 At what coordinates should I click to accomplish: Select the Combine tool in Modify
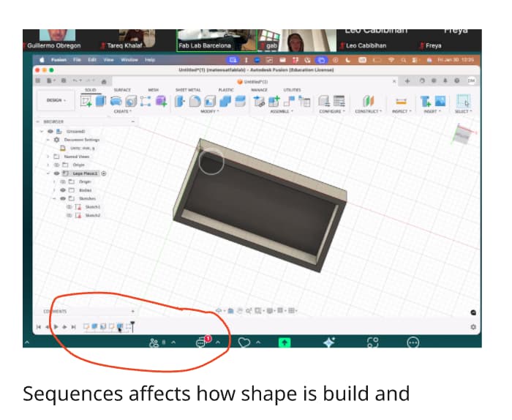point(225,101)
